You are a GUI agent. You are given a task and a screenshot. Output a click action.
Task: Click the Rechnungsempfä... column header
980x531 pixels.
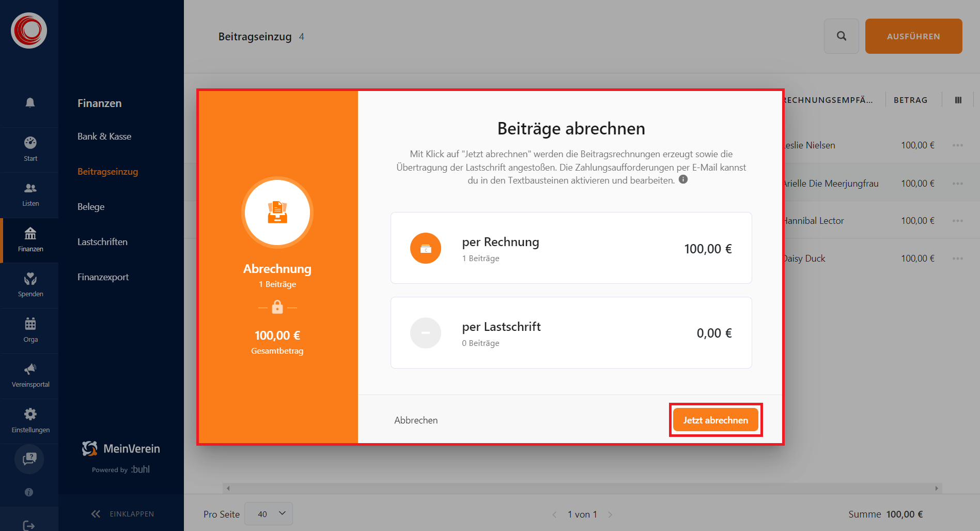pos(828,100)
